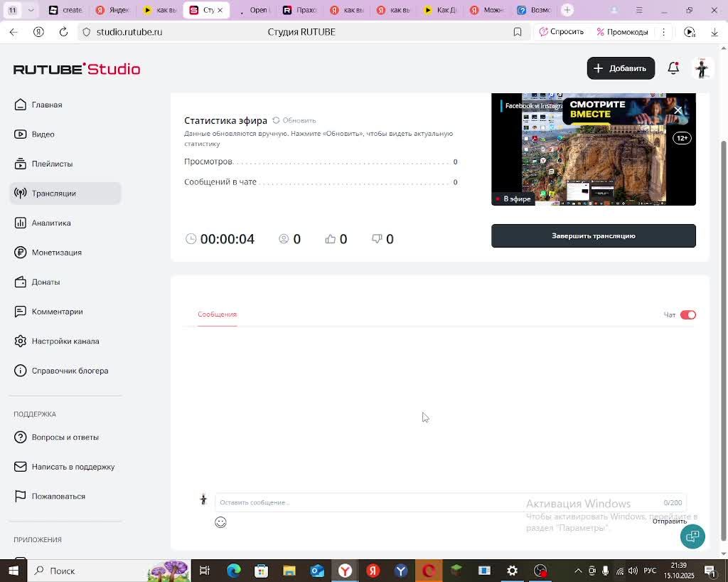Open Промокоды in the toolbar
The width and height of the screenshot is (728, 582).
622,32
